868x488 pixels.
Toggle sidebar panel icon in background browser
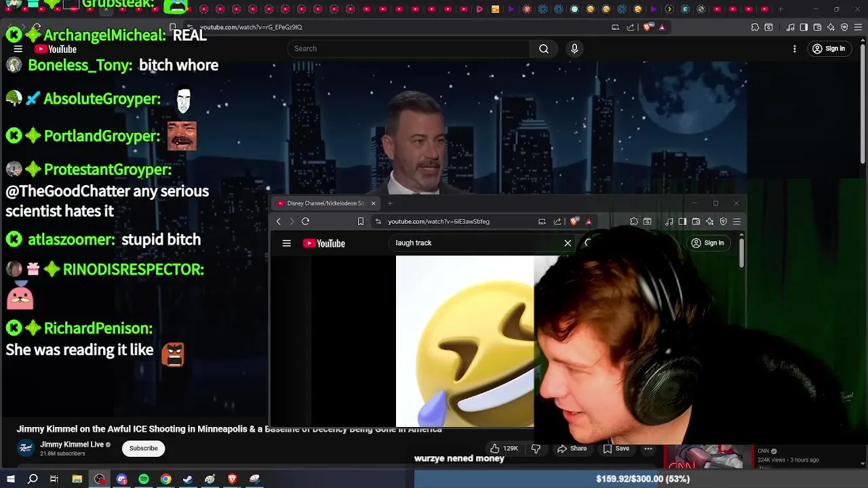tap(804, 27)
